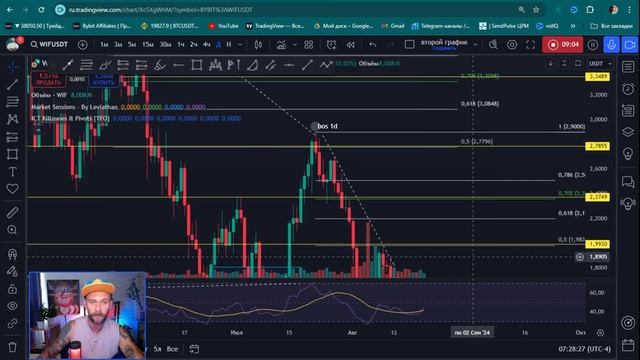Screen dimensions: 640x360
Task: Select the Text tool
Action: pos(12,172)
